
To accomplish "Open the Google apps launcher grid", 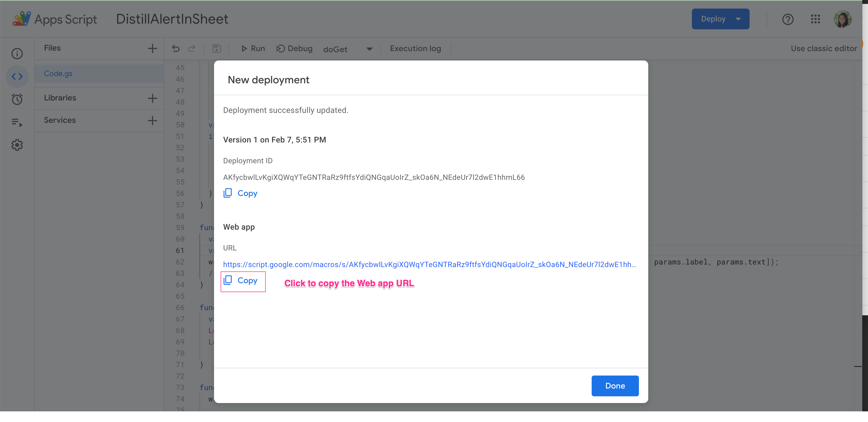I will coord(816,19).
